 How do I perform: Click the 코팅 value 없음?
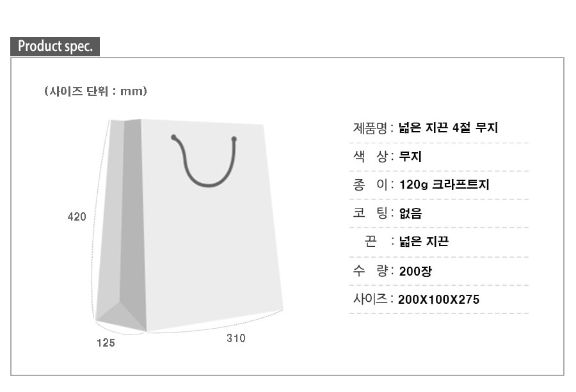pos(410,214)
